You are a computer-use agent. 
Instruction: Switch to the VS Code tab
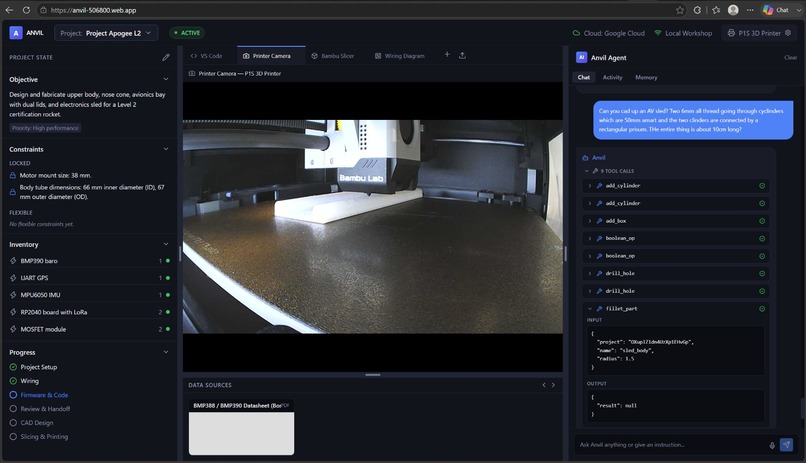point(207,55)
